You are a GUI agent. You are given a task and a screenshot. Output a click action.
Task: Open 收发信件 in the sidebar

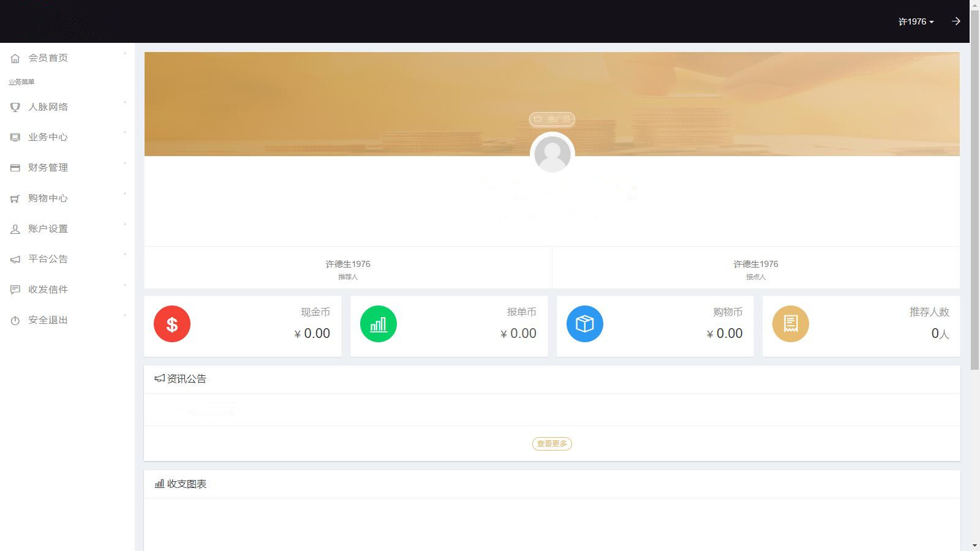[x=48, y=290]
